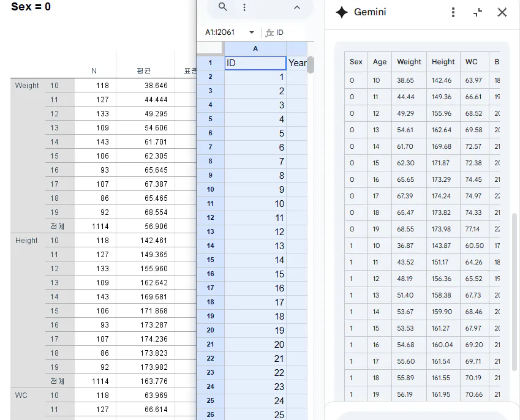520x420 pixels.
Task: Select spreadsheet cell with ID value 13
Action: (255, 246)
